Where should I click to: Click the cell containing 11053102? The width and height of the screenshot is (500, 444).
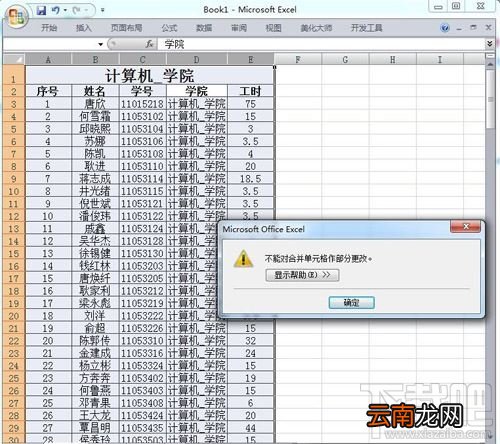click(142, 116)
